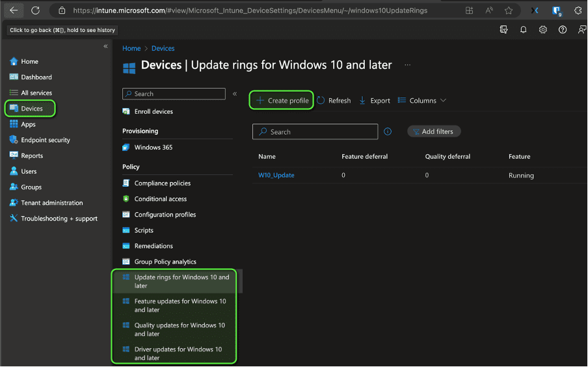
Task: Click the info icon beside search
Action: [x=388, y=131]
